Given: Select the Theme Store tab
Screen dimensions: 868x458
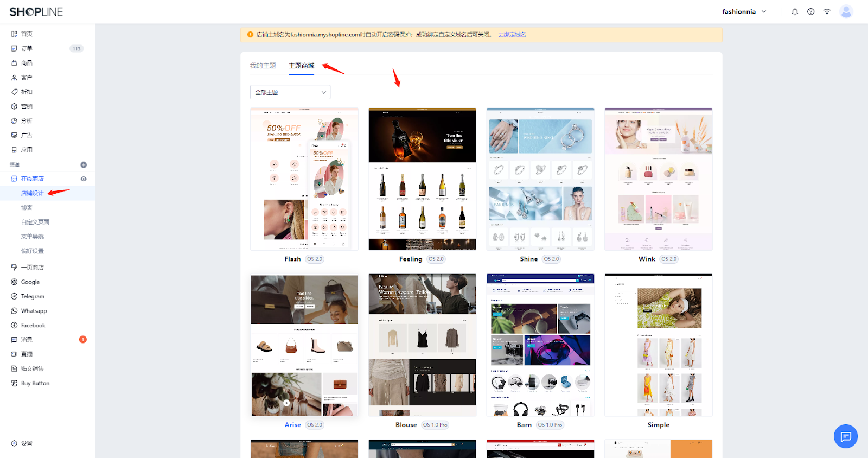Looking at the screenshot, I should [x=301, y=66].
